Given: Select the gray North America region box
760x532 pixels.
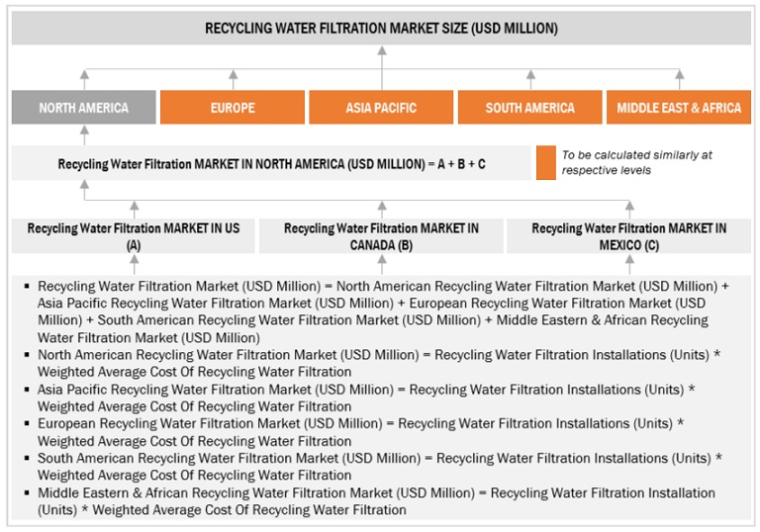Looking at the screenshot, I should (84, 108).
